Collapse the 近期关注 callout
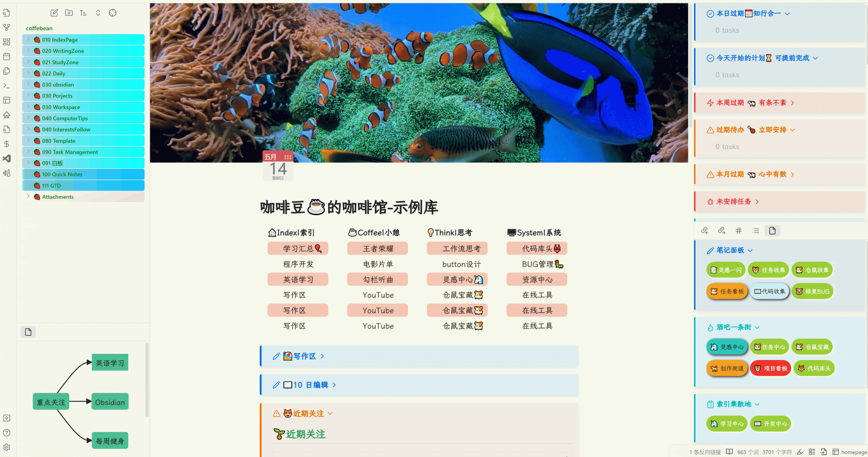Viewport: 868px width, 457px height. 330,414
